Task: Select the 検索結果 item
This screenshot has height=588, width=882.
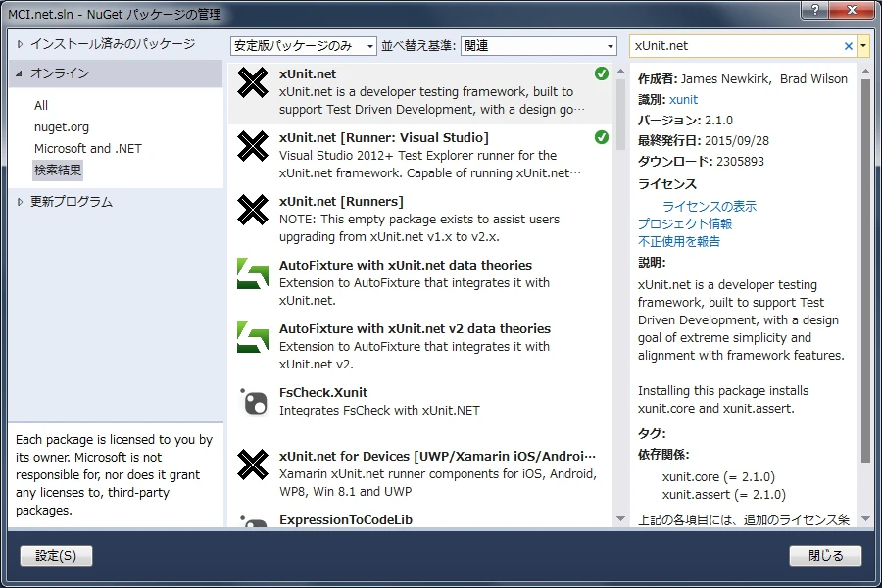Action: tap(58, 170)
